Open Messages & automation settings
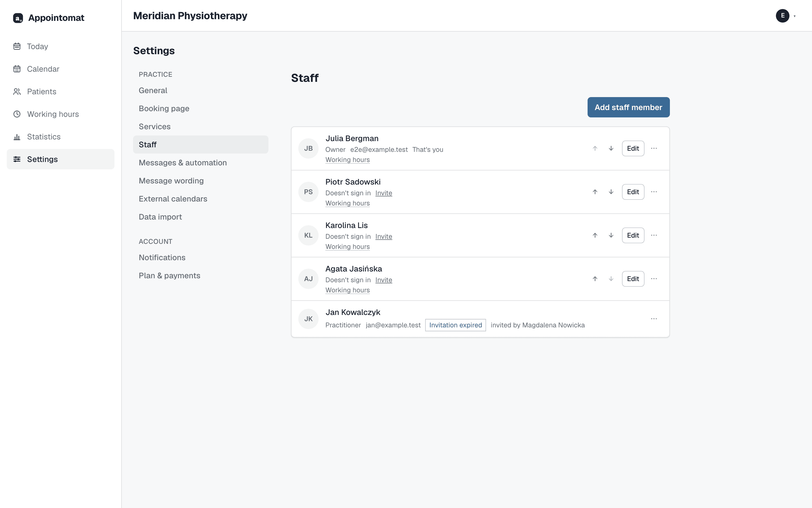Viewport: 812px width, 508px height. pyautogui.click(x=201, y=163)
